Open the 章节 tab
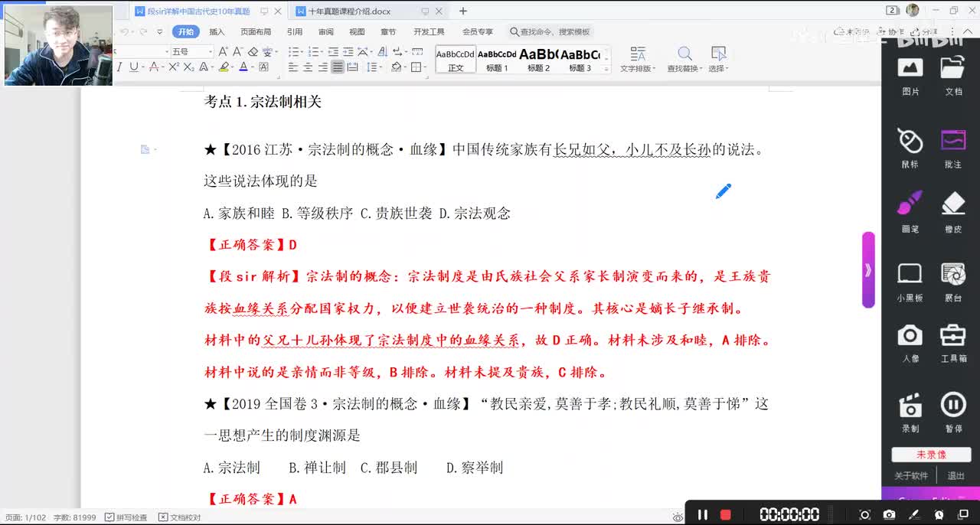 [388, 31]
